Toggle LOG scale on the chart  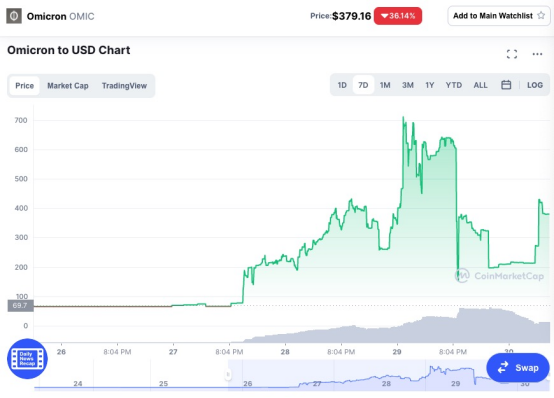coord(535,85)
